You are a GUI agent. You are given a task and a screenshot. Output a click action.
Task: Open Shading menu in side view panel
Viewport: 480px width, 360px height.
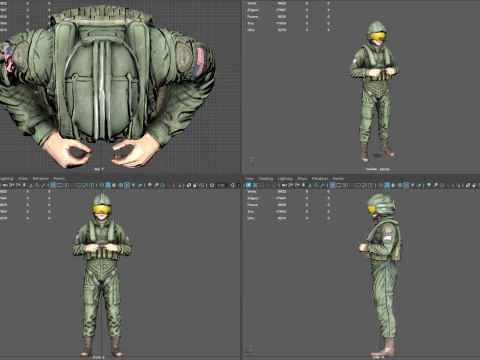click(266, 178)
